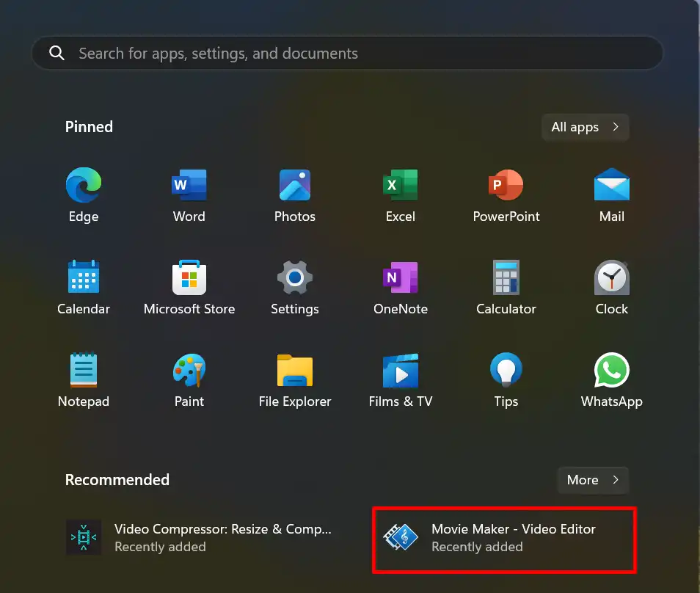Open the Edge browser pinned app
Screen dimensions: 700x593
coord(84,194)
